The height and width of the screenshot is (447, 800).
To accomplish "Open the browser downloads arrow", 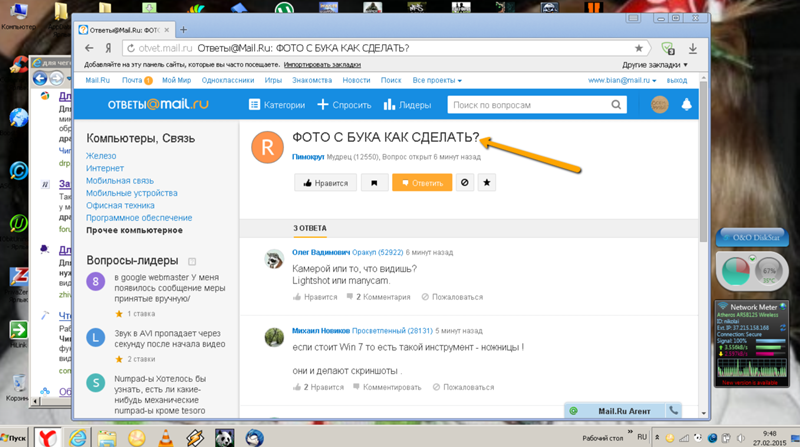I will click(x=692, y=48).
